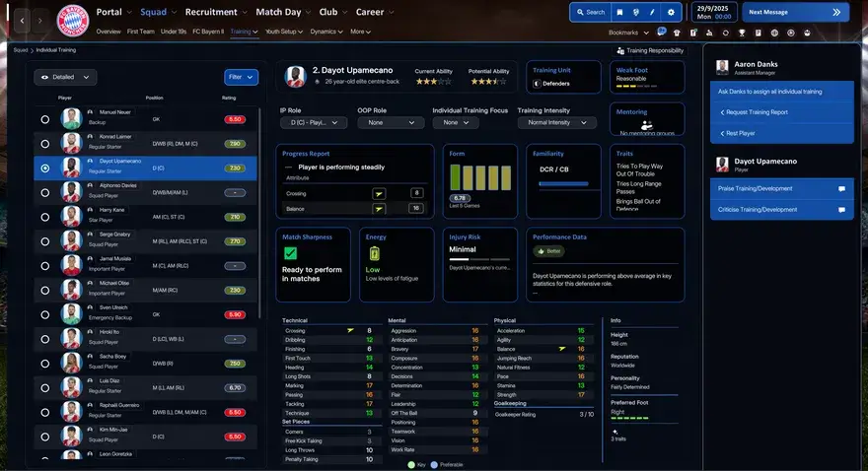Open the Detailed view dropdown

65,77
